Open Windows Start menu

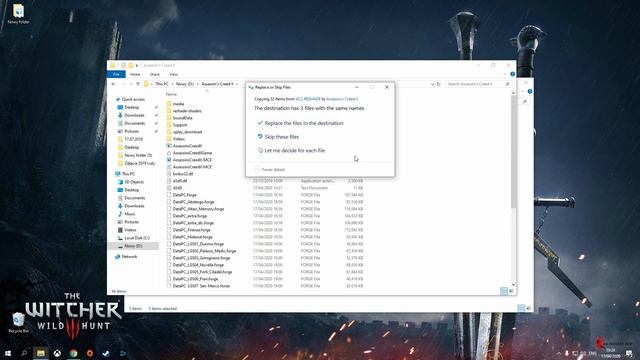point(7,353)
